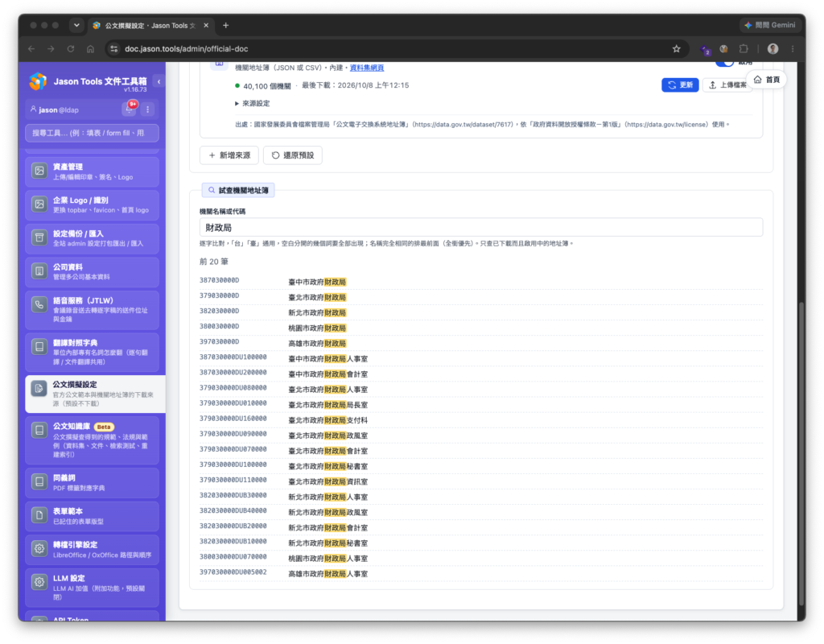Screen dimensions: 824x644
Task: Click 新增來源 button
Action: coord(229,155)
